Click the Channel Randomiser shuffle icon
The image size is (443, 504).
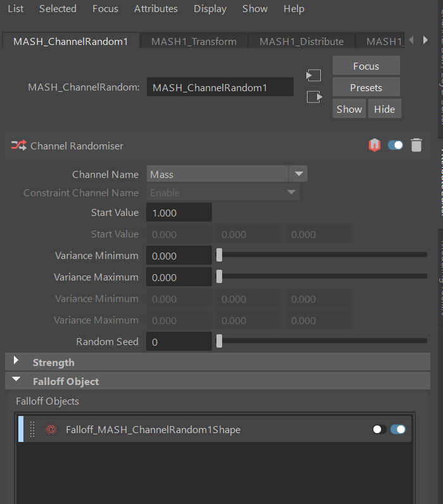pos(19,146)
